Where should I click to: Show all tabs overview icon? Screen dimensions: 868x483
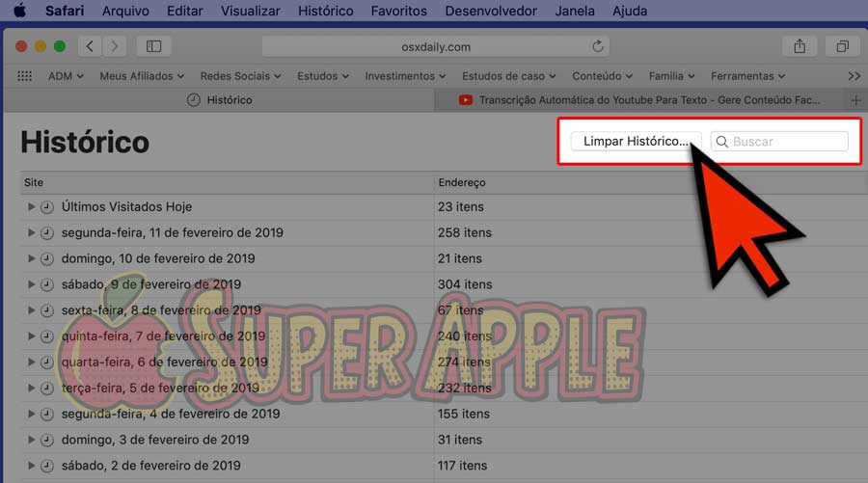(842, 46)
